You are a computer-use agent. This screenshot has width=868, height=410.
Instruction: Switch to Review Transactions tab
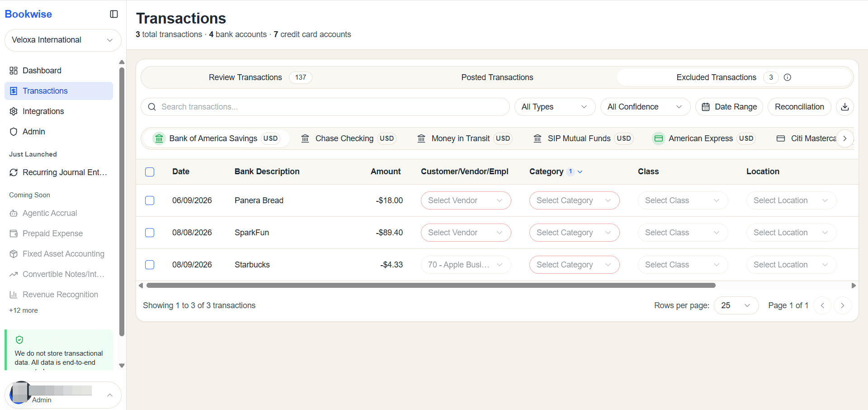[260, 77]
